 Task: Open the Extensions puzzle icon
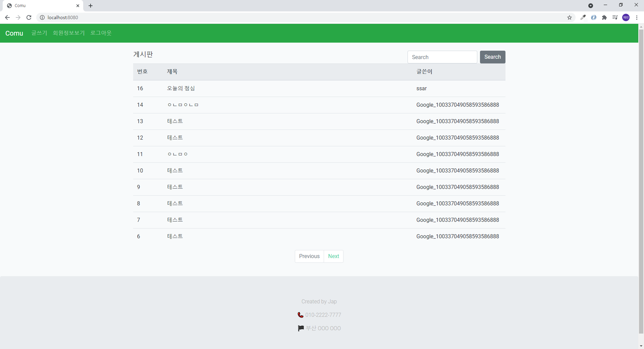tap(604, 17)
